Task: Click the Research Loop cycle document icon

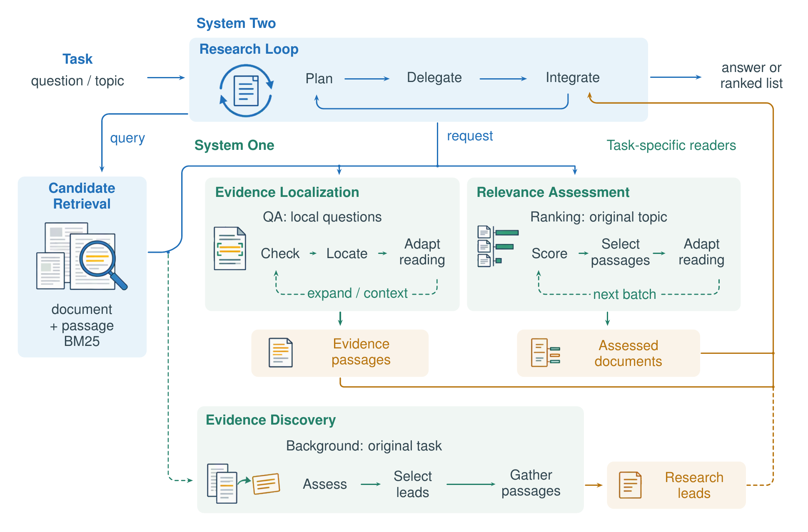Action: click(246, 91)
